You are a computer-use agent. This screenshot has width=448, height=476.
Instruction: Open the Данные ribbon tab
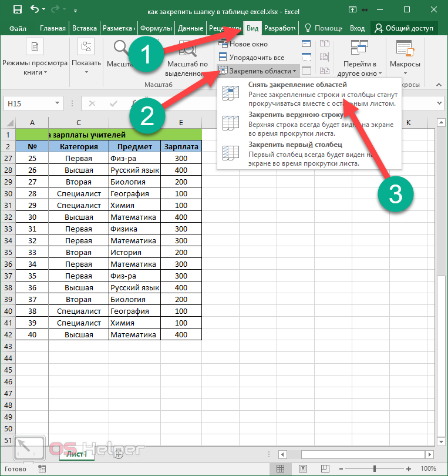[190, 28]
